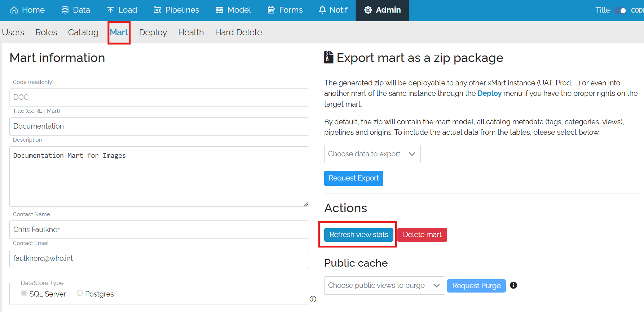Viewport: 644px width, 312px height.
Task: Click the Public cache heading
Action: coord(356,263)
